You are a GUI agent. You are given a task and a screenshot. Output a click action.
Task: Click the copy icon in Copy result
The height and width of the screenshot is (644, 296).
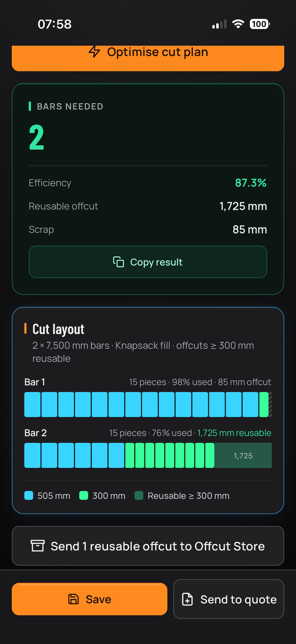point(118,262)
